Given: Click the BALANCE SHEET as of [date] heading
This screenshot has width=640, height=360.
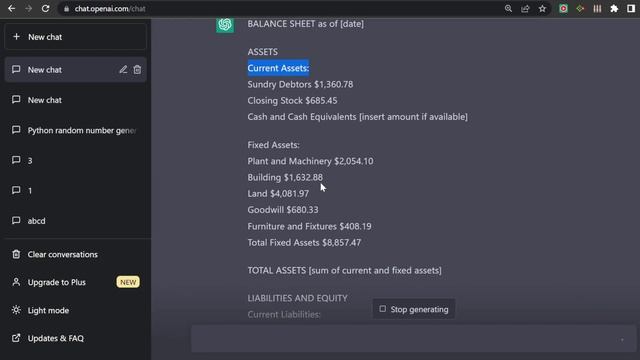Looking at the screenshot, I should pyautogui.click(x=305, y=24).
